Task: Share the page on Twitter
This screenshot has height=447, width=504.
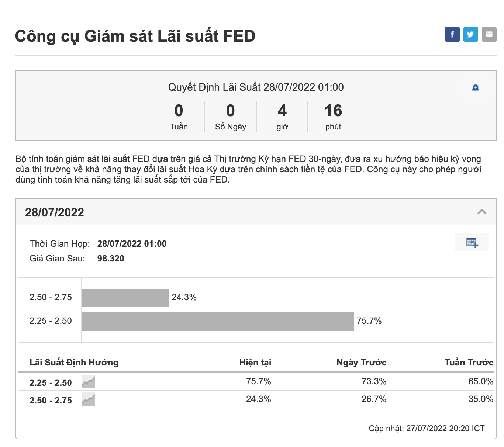Action: click(x=470, y=34)
